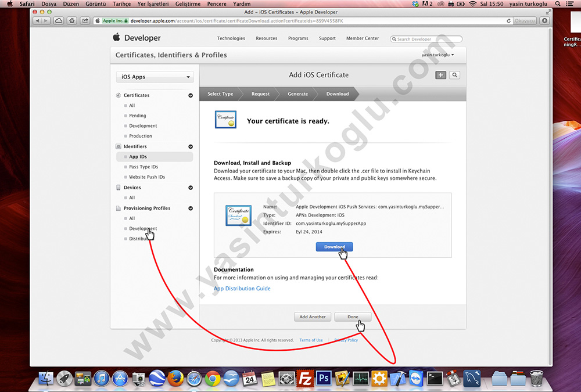Go to the home page via the toolbar icon

(x=72, y=21)
